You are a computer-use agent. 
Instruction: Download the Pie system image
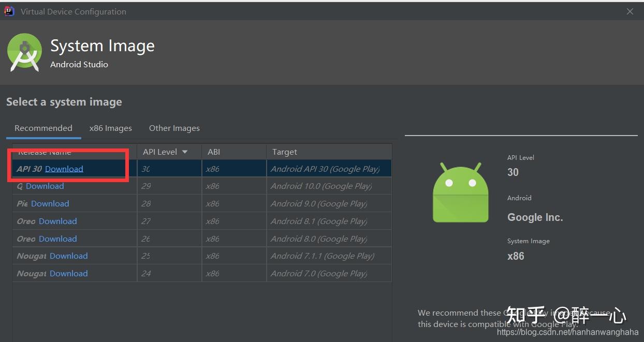point(50,204)
